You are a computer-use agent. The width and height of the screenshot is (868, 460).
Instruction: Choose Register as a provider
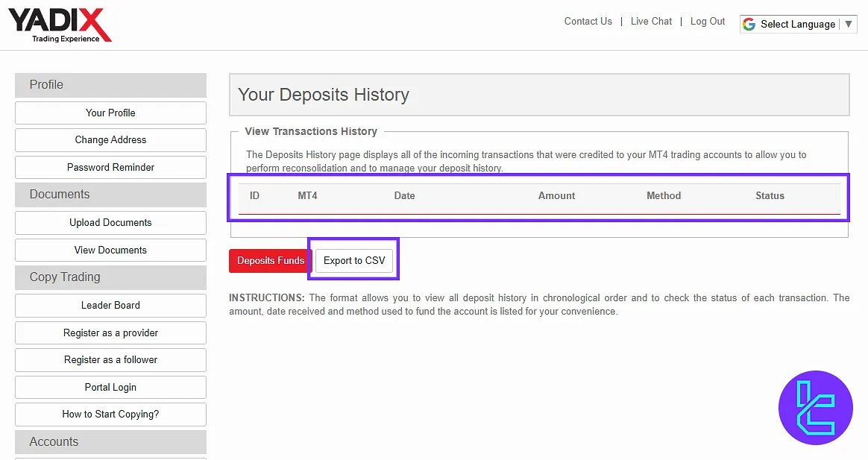point(110,333)
